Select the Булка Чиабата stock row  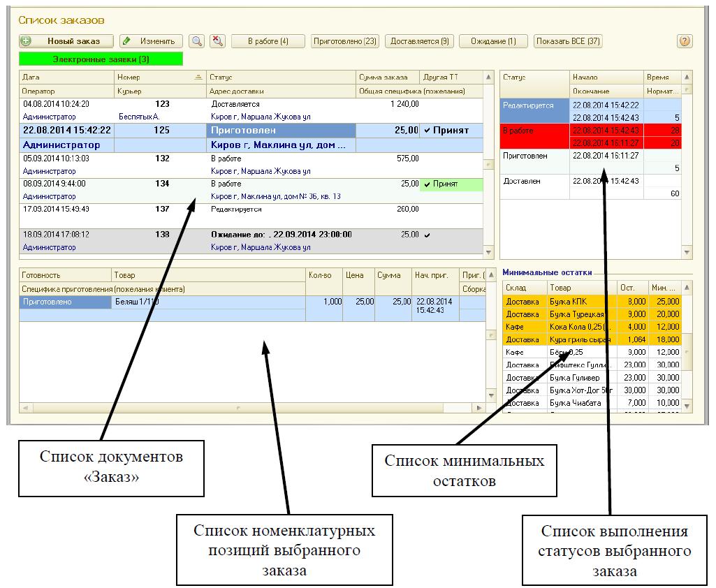(x=592, y=403)
